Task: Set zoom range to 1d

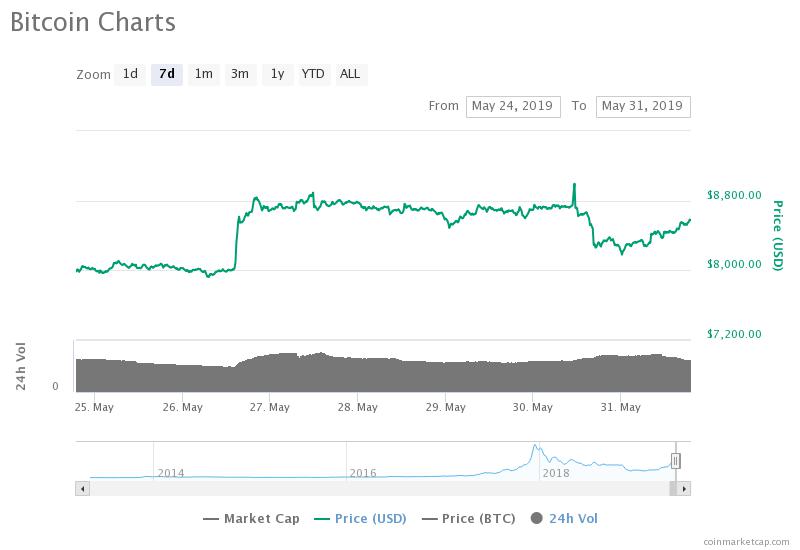Action: click(x=130, y=74)
